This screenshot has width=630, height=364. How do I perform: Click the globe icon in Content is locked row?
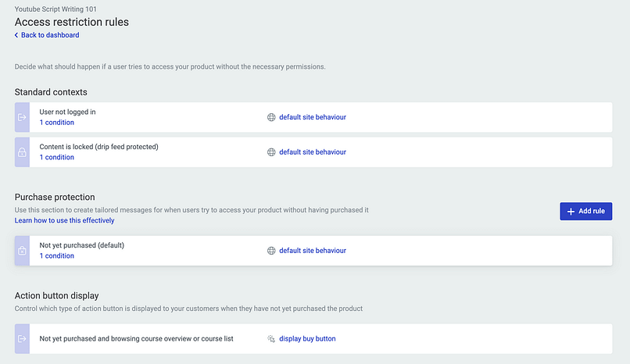click(x=271, y=152)
